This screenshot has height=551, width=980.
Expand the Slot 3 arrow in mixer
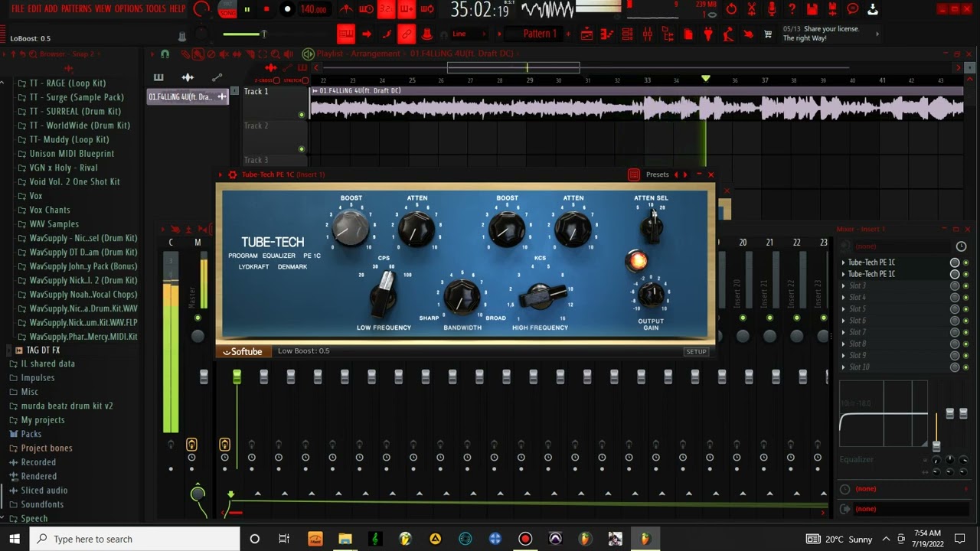click(844, 285)
